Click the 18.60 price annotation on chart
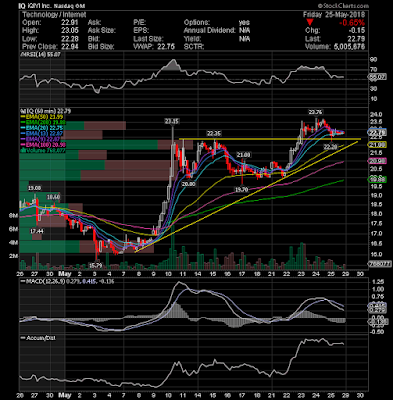Viewport: 393px width, 400px height. point(53,197)
